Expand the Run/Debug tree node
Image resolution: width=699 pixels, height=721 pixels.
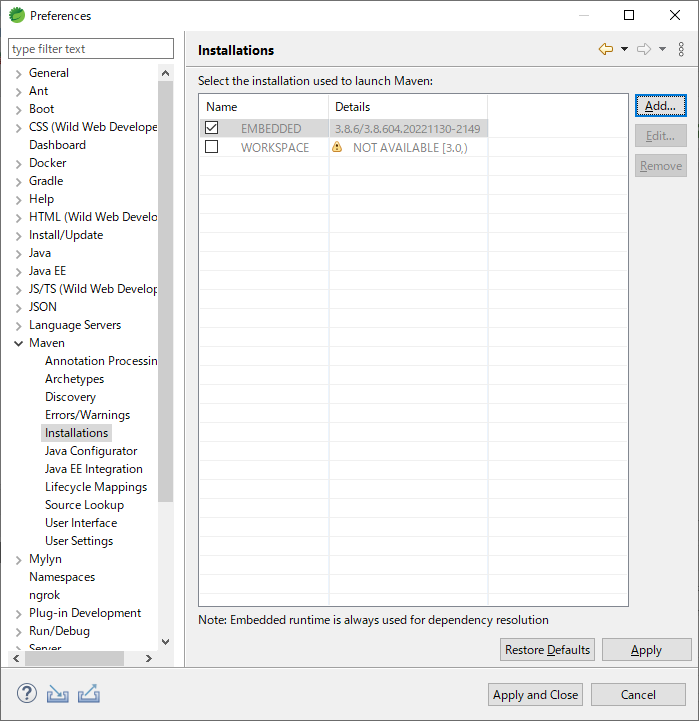[x=18, y=632]
